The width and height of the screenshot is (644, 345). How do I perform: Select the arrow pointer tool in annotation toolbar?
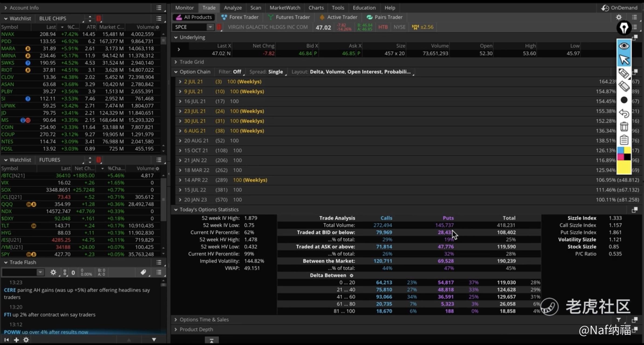624,59
